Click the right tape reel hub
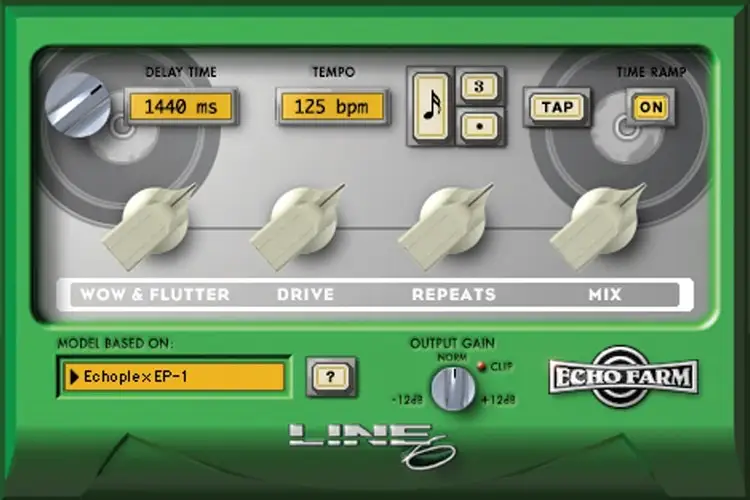This screenshot has width=750, height=500. click(627, 128)
